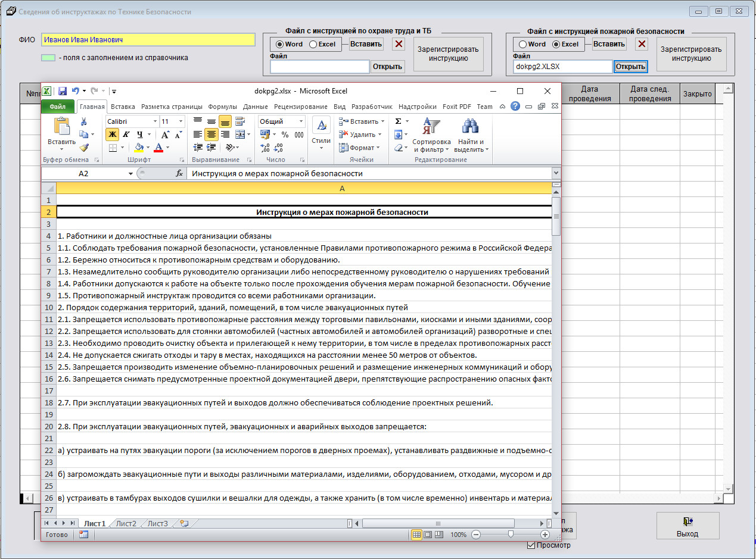Click the fx insert function icon
This screenshot has height=559, width=756.
pos(179,174)
